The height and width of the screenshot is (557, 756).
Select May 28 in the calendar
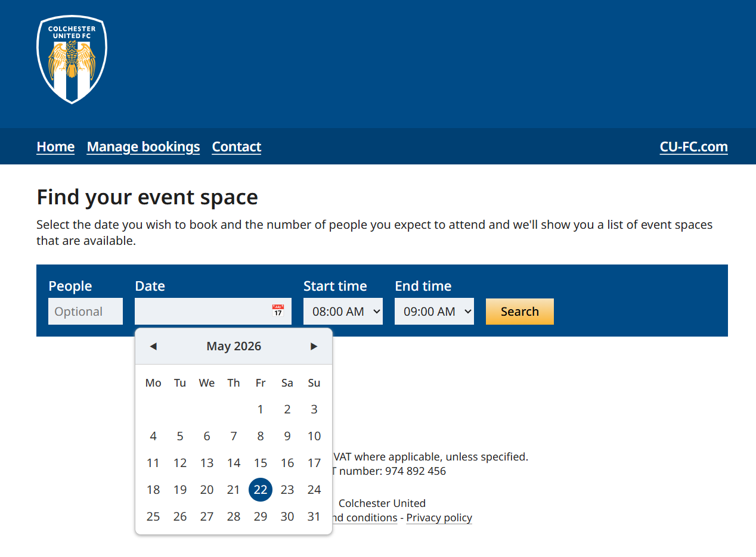point(234,516)
